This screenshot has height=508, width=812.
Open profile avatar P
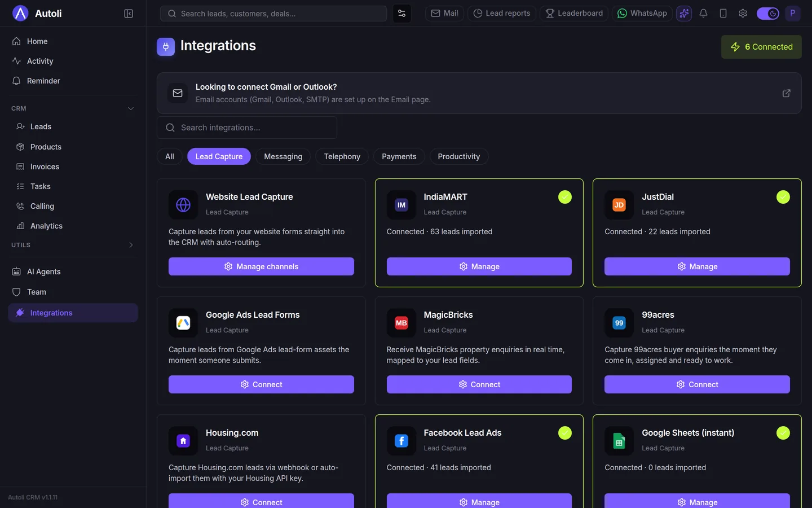[x=793, y=13]
